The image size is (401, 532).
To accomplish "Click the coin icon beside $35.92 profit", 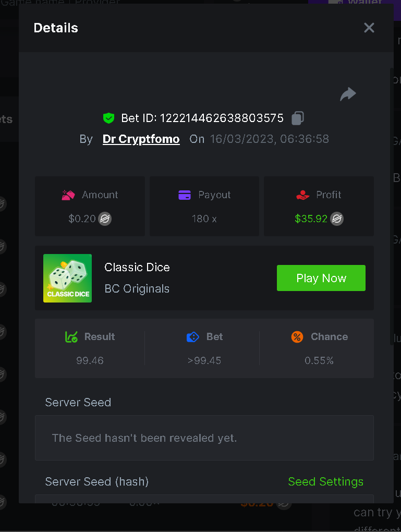I will pos(337,219).
